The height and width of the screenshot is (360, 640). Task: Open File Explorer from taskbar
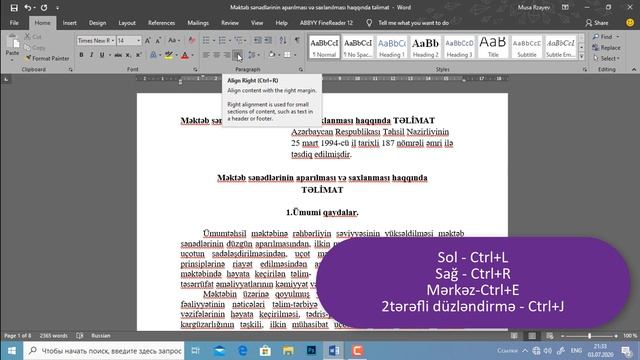(289, 351)
